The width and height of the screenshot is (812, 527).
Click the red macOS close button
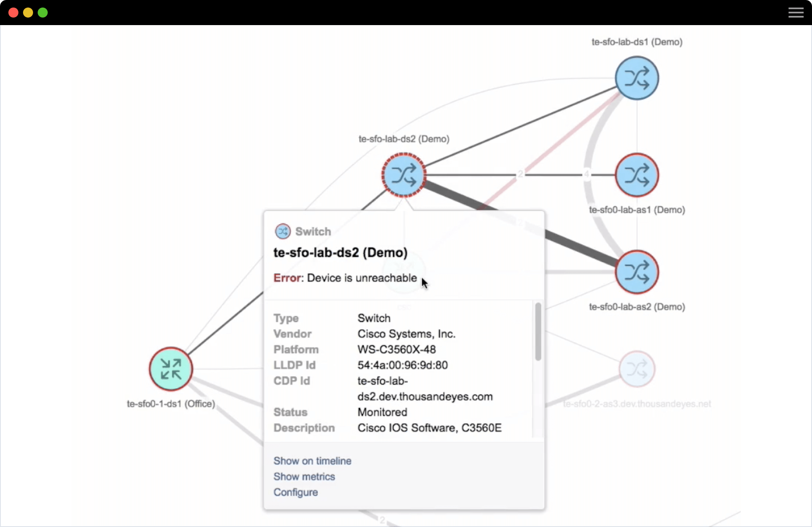point(13,13)
